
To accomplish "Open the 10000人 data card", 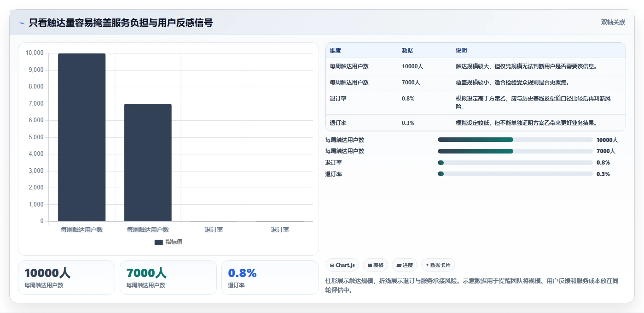I will [66, 278].
